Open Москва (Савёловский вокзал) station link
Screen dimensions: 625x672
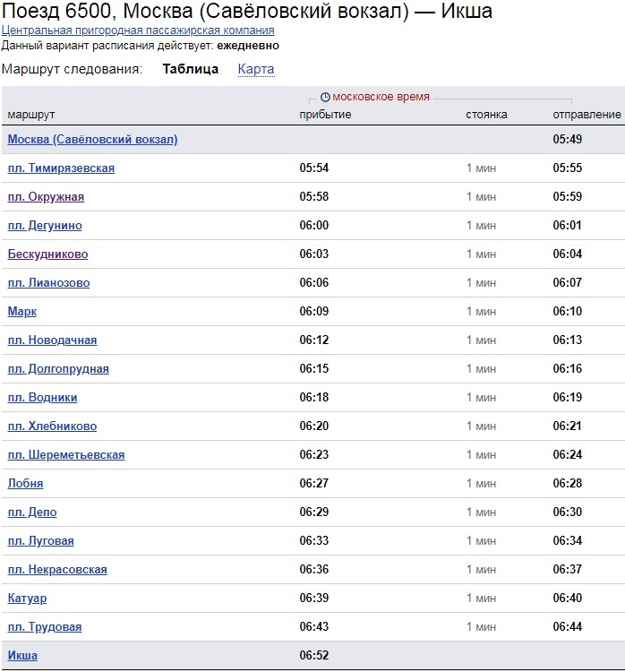(x=92, y=139)
